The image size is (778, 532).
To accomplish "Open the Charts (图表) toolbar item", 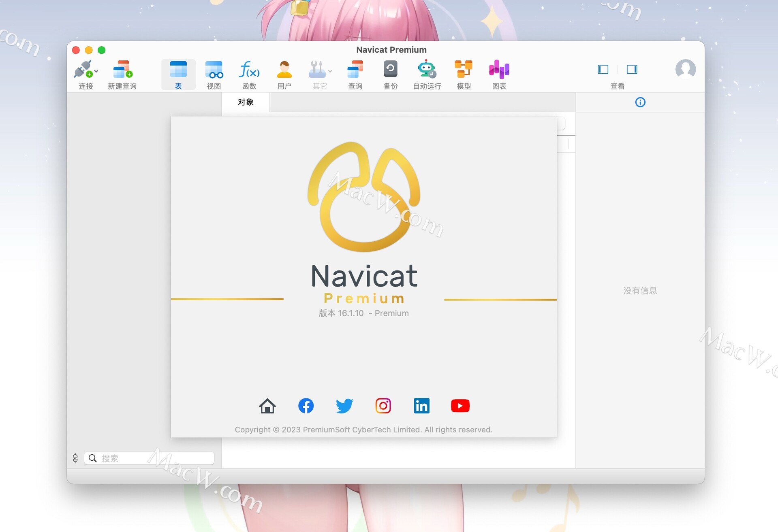I will pos(499,74).
